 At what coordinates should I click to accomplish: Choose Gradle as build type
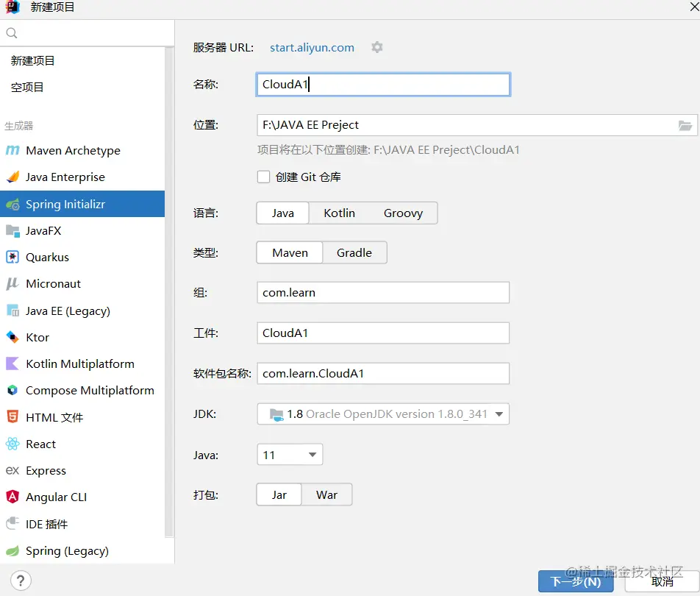354,253
